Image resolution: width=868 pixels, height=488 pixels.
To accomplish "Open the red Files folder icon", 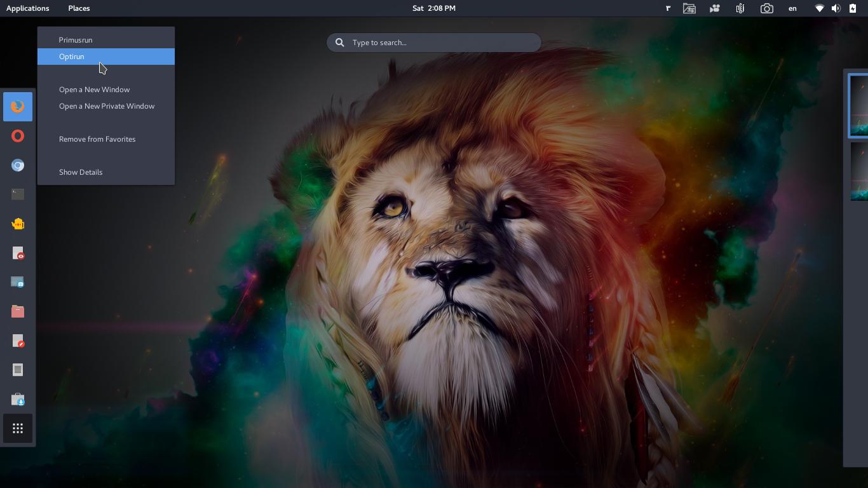I will (x=18, y=311).
